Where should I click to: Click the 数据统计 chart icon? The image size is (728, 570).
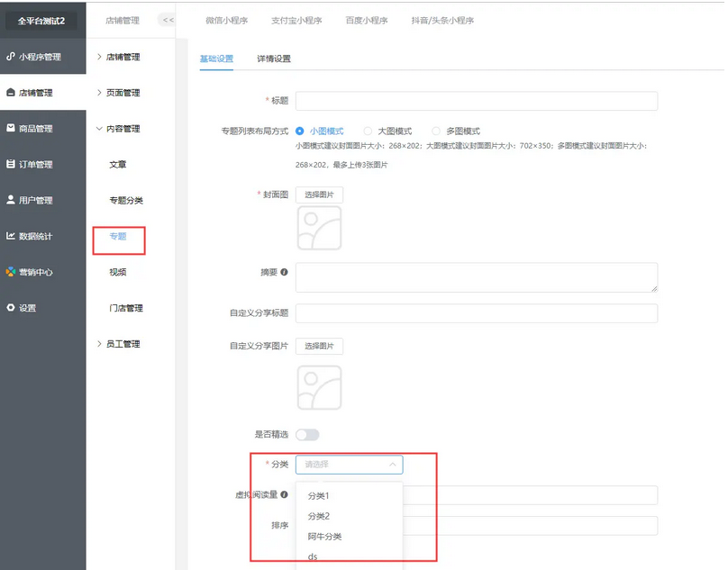(11, 236)
